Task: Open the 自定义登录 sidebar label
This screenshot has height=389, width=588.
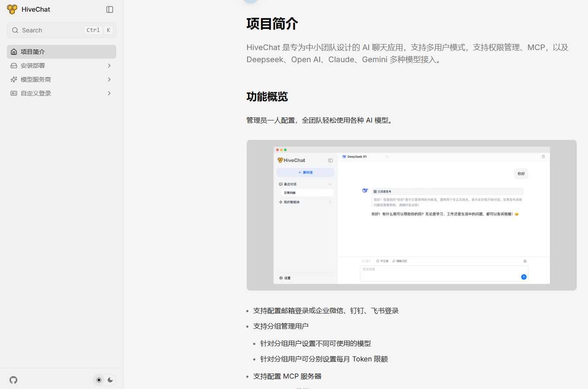Action: click(x=36, y=93)
